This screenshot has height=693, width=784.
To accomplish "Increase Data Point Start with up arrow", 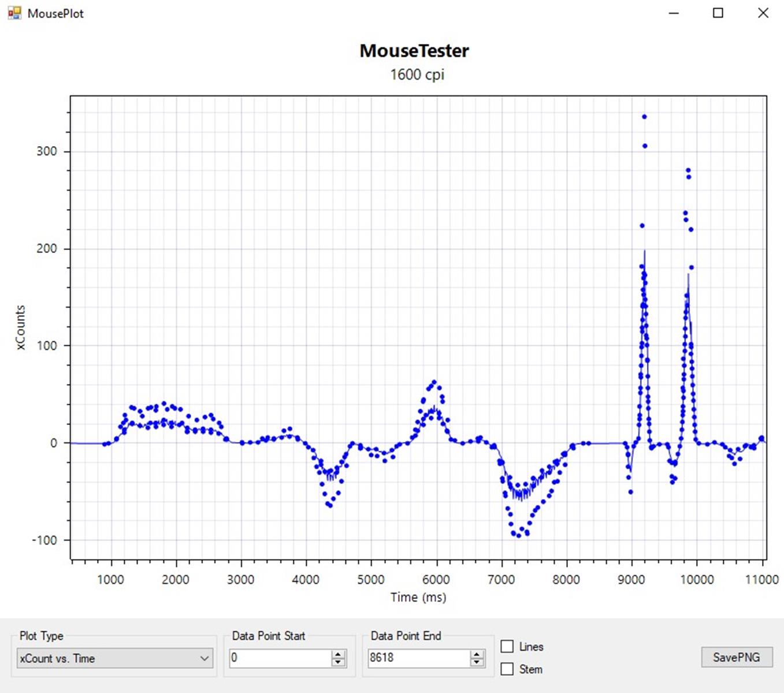I will point(339,654).
